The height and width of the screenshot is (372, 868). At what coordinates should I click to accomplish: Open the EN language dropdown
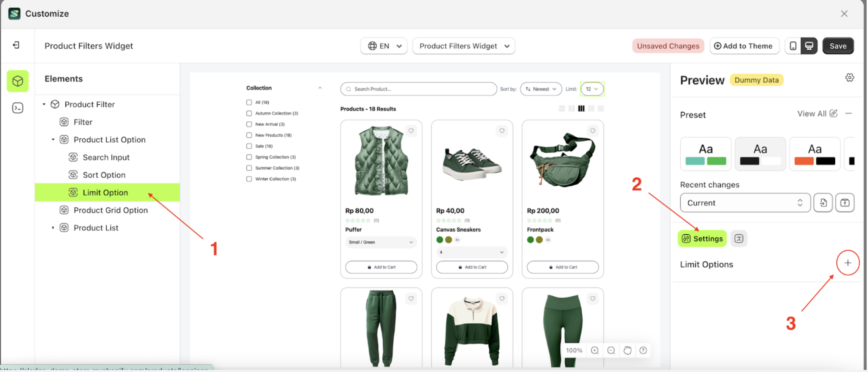coord(384,46)
